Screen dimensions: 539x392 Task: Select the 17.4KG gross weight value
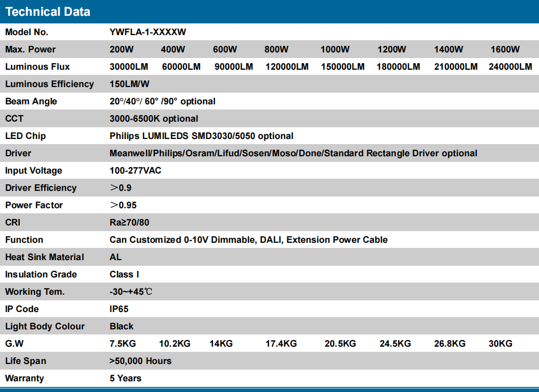point(281,344)
